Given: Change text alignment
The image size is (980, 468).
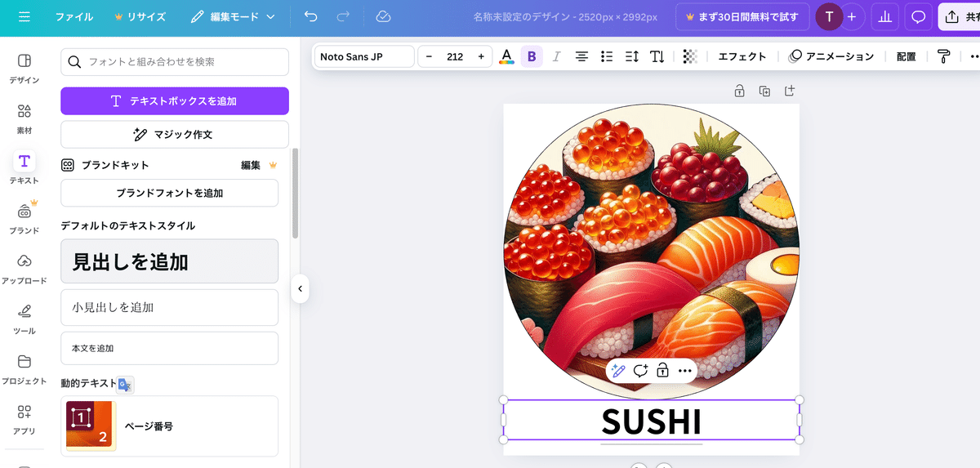Looking at the screenshot, I should click(x=581, y=56).
